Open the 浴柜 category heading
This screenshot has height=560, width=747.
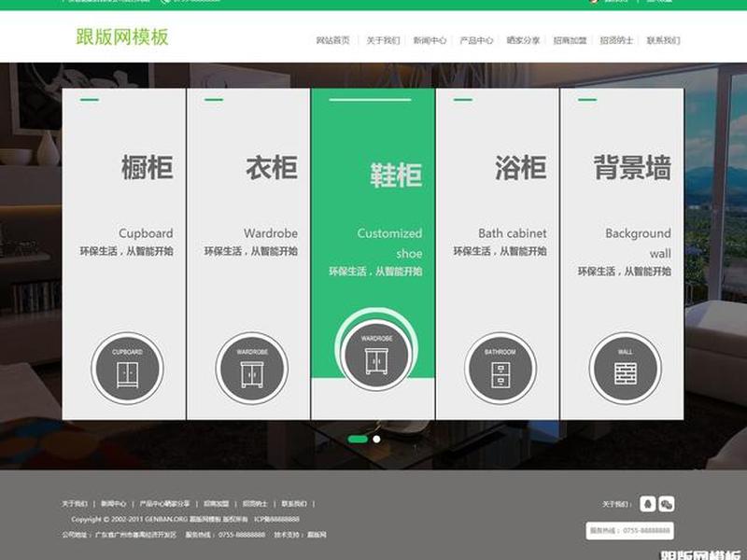coord(521,167)
